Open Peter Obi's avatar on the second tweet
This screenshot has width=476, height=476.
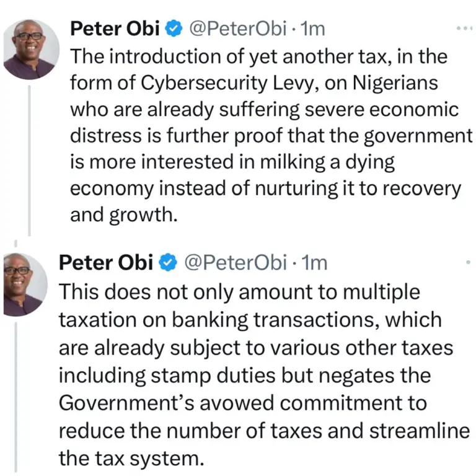coord(23,283)
